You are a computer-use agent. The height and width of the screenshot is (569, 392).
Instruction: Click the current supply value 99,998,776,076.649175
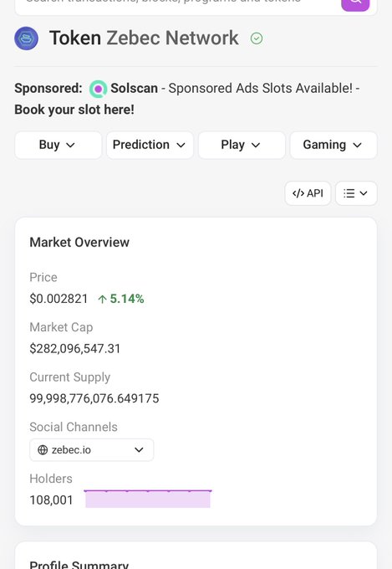(x=94, y=398)
